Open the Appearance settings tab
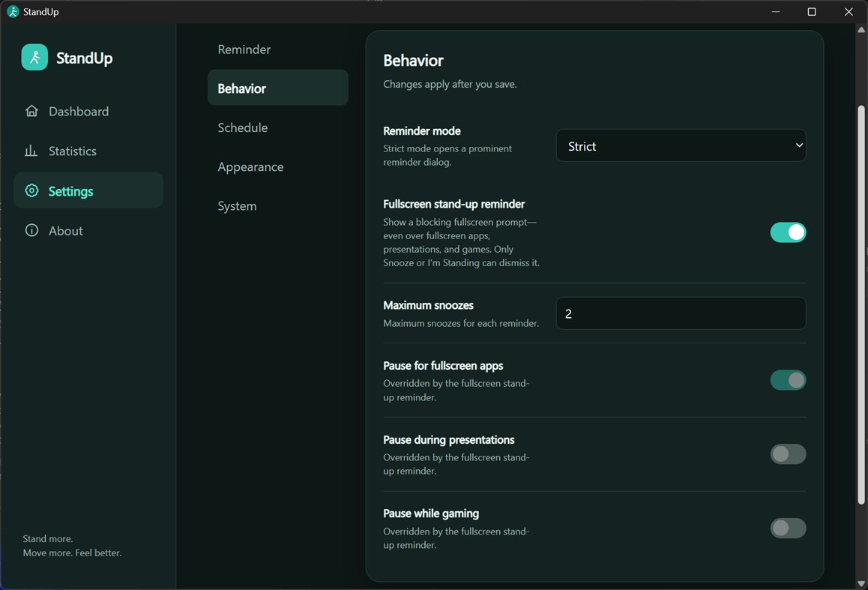This screenshot has width=868, height=590. [x=278, y=166]
